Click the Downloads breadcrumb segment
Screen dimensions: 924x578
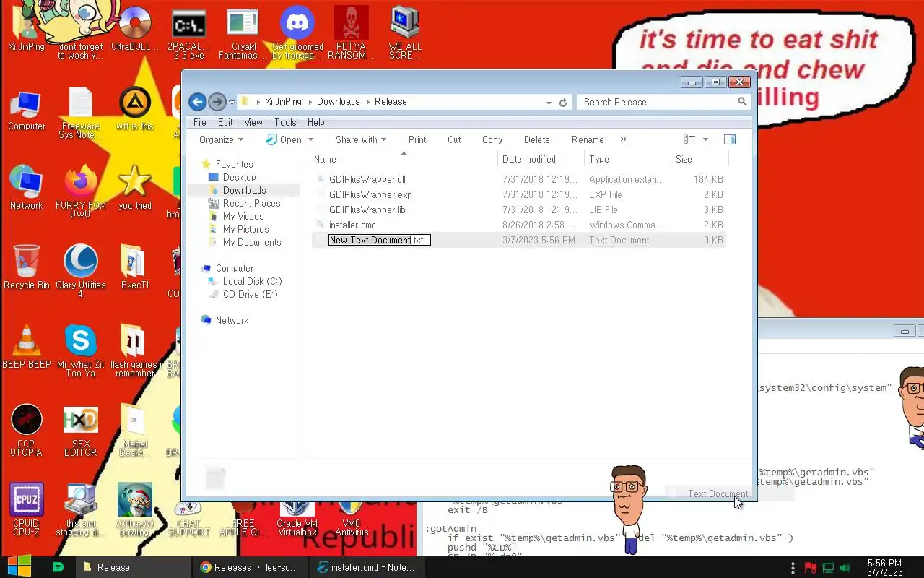[x=338, y=102]
